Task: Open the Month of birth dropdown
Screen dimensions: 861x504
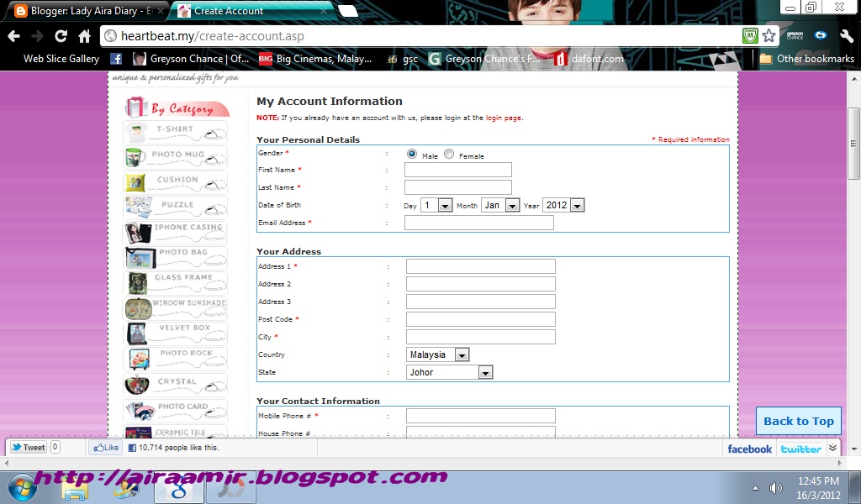Action: pyautogui.click(x=500, y=205)
